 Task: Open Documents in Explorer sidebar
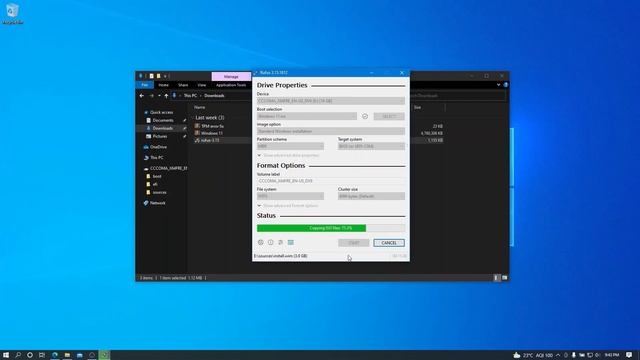tap(163, 120)
